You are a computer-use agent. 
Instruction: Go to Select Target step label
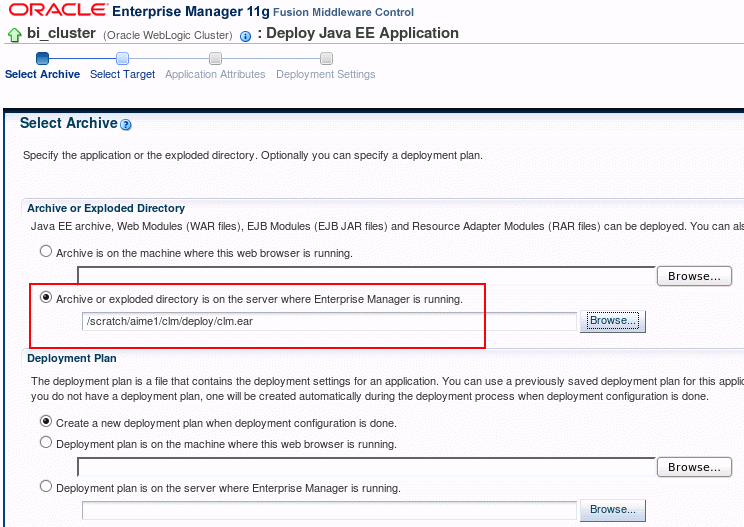(x=122, y=74)
